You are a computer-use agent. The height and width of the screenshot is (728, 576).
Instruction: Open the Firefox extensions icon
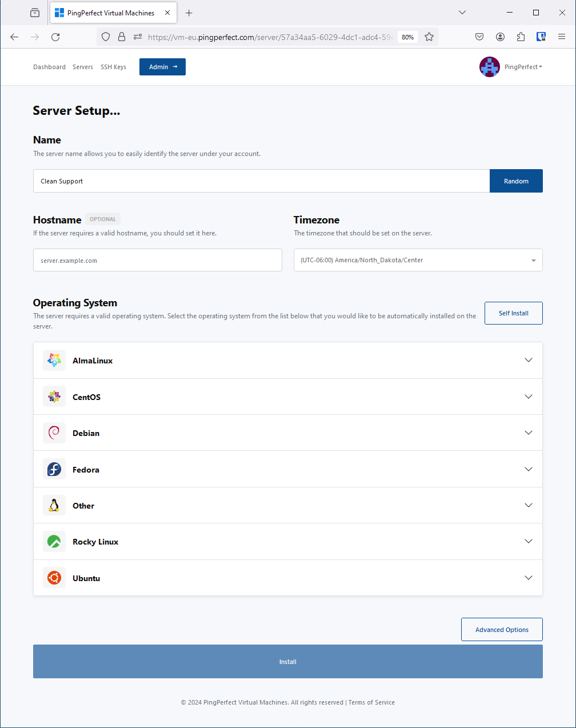click(521, 37)
